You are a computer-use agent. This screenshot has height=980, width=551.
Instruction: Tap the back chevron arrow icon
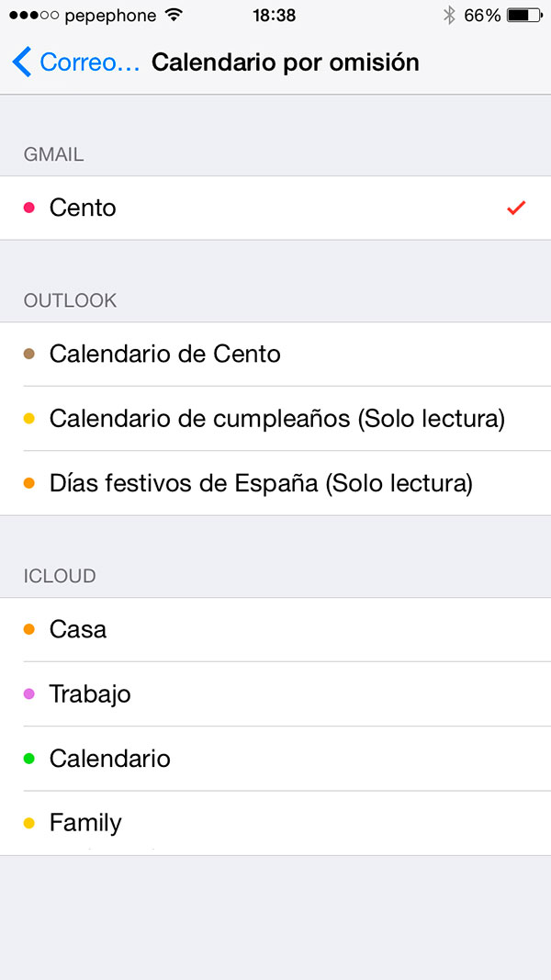(x=22, y=62)
